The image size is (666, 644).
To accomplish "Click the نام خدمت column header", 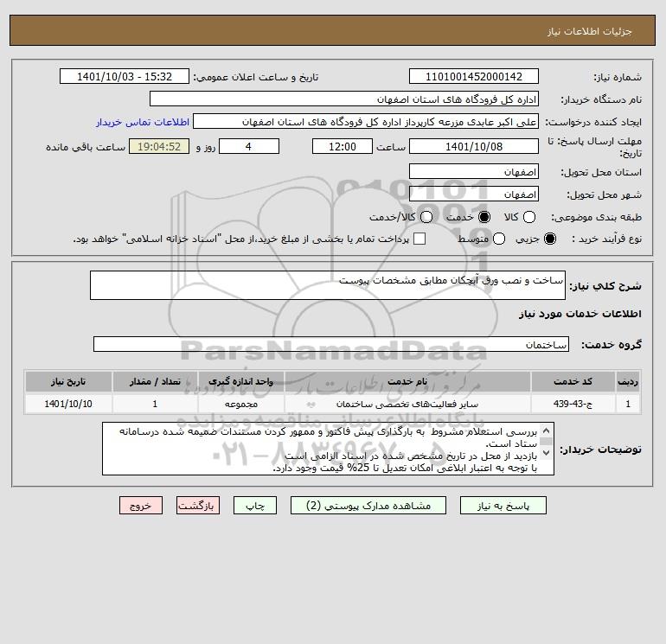I will coord(407,381).
